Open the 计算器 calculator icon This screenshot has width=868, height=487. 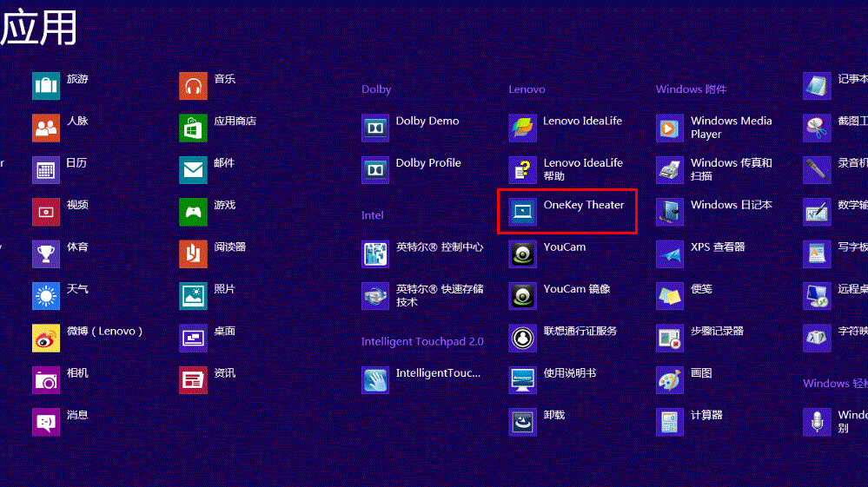(670, 422)
